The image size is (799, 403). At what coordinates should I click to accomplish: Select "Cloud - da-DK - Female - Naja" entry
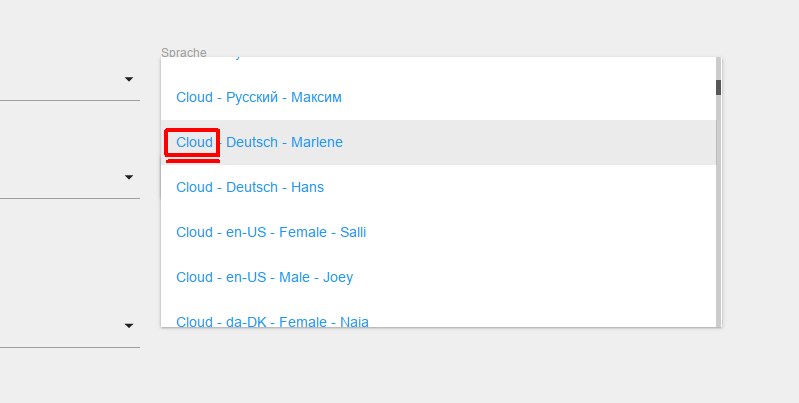tap(272, 320)
